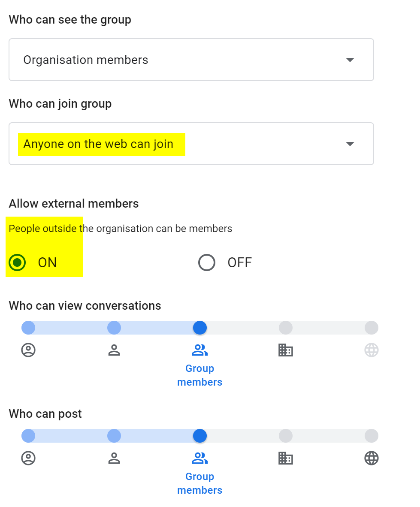Open the 'Who can see the group' dropdown
This screenshot has height=507, width=420.
tap(191, 60)
